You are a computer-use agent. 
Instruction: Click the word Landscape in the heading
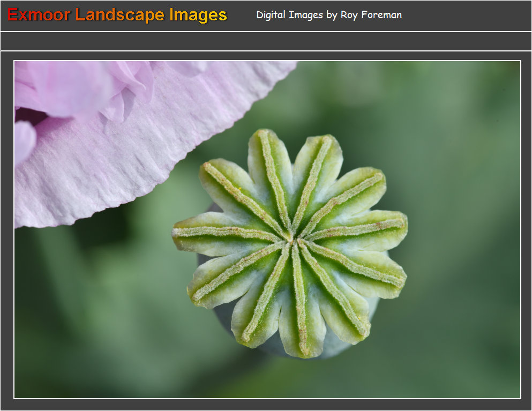pos(119,15)
